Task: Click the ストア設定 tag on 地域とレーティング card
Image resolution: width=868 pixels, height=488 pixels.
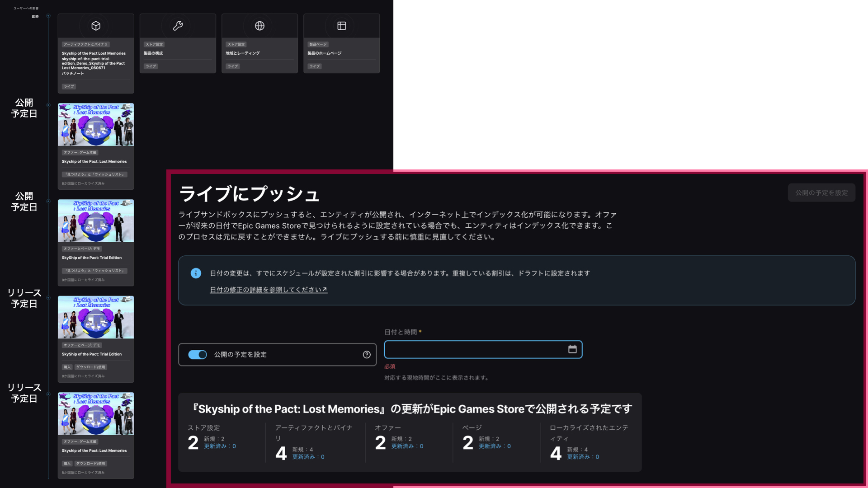Action: 236,44
